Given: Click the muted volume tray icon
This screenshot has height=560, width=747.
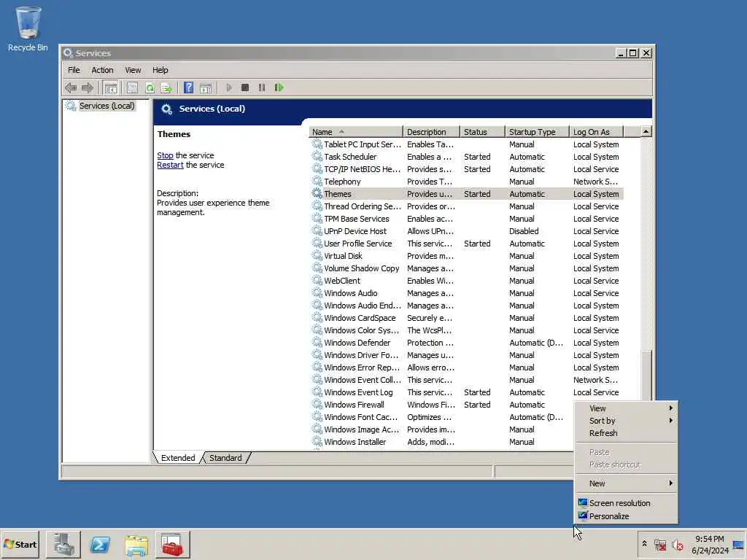Looking at the screenshot, I should coord(677,545).
